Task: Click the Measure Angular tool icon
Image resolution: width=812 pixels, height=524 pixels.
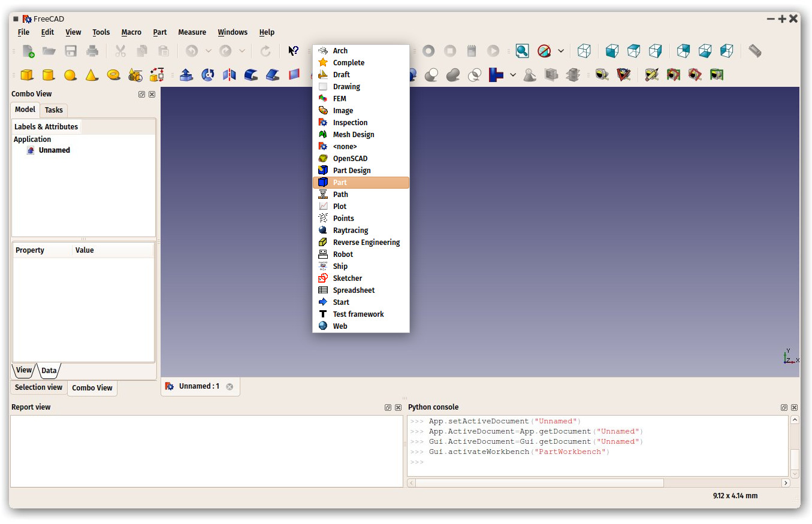Action: [624, 75]
